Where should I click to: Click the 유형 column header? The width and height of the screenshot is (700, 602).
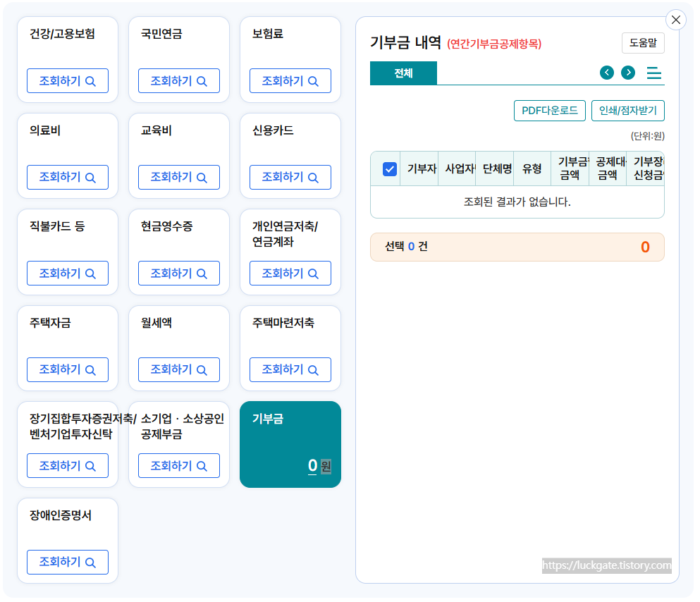tap(532, 168)
